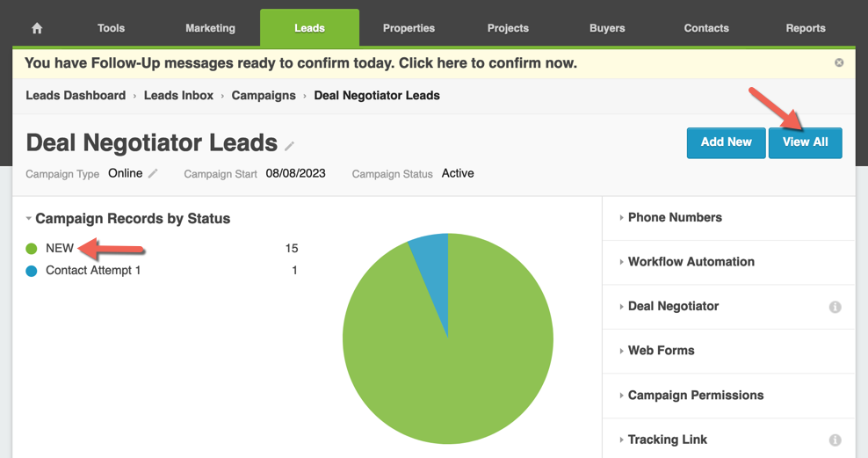
Task: Click the View All button
Action: coord(805,142)
